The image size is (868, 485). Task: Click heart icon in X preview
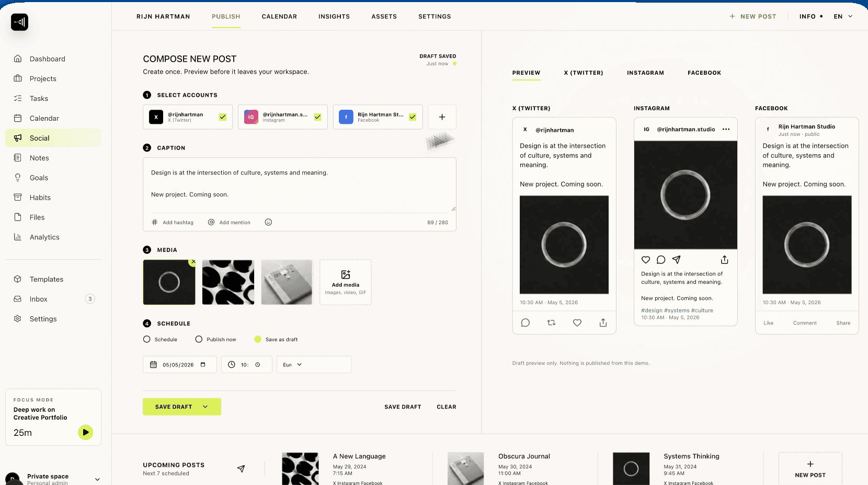tap(577, 323)
